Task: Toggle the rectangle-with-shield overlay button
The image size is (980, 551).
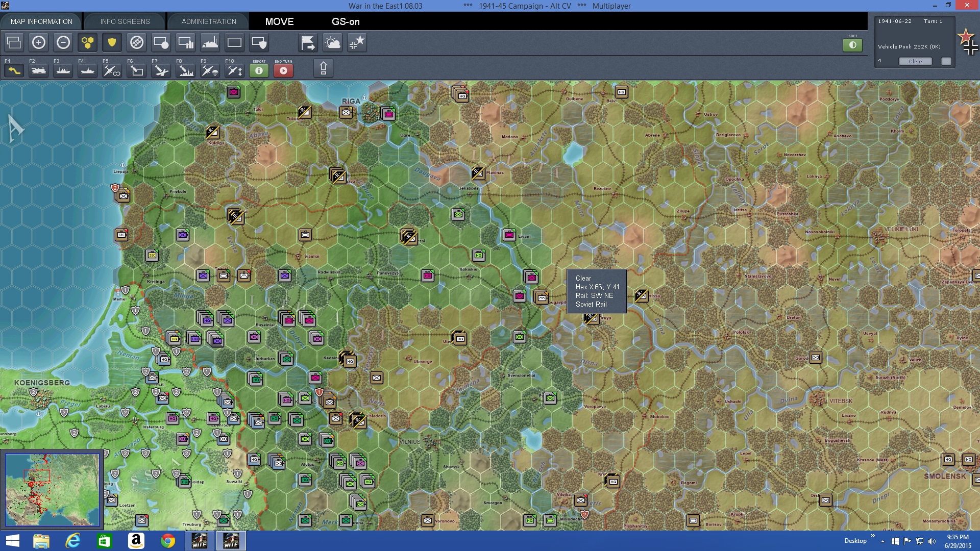Action: 259,43
